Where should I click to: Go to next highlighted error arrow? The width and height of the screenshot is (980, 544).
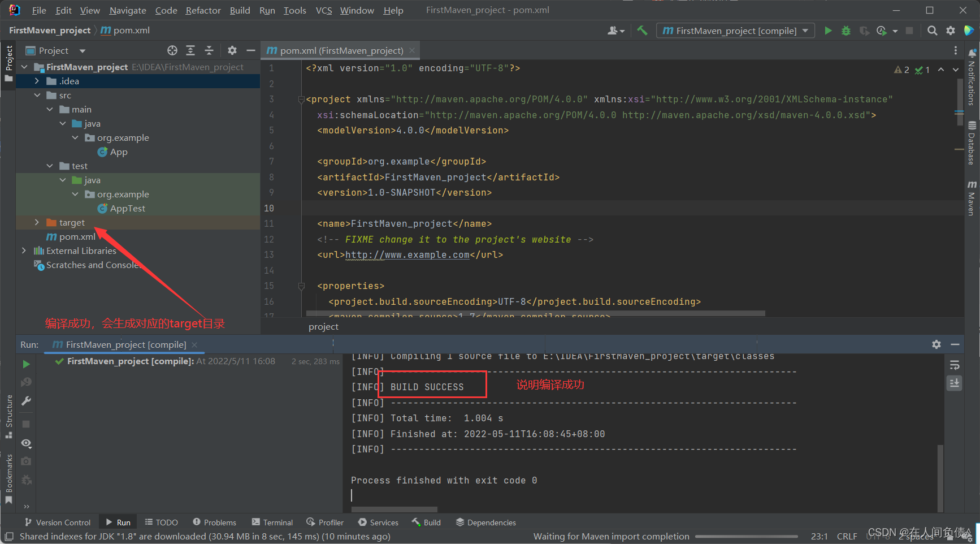[x=956, y=70]
